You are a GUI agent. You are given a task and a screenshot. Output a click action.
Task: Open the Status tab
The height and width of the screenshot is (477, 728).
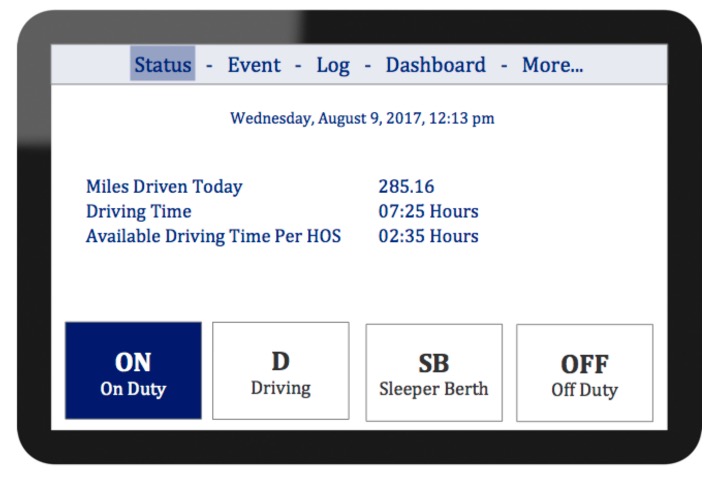coord(162,65)
